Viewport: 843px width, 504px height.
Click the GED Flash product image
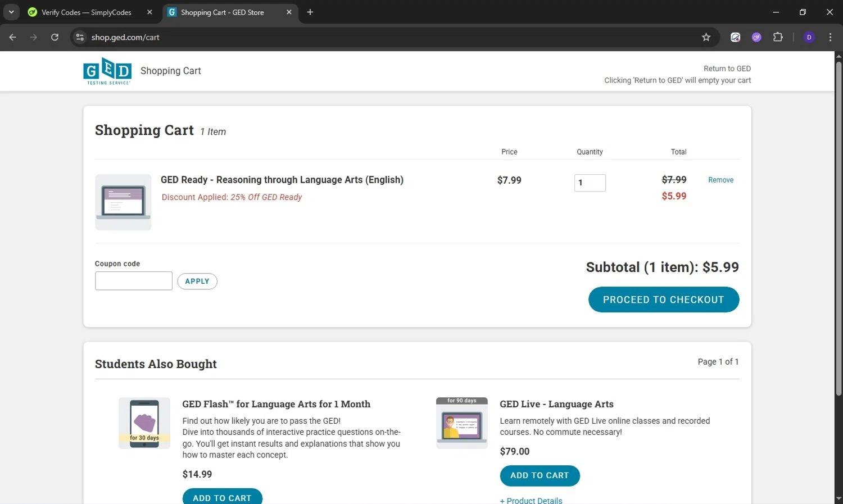(144, 423)
